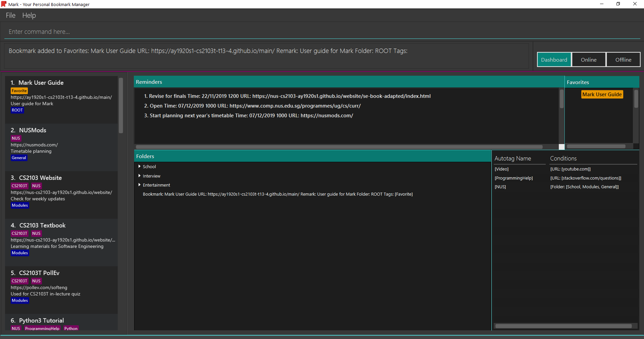
Task: Click the Favorites panel header
Action: click(602, 82)
